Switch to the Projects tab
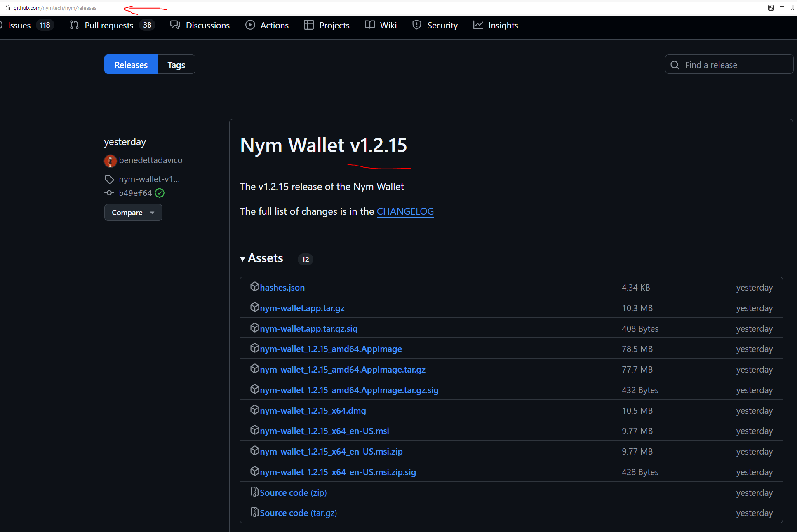Viewport: 797px width, 532px height. click(x=327, y=25)
